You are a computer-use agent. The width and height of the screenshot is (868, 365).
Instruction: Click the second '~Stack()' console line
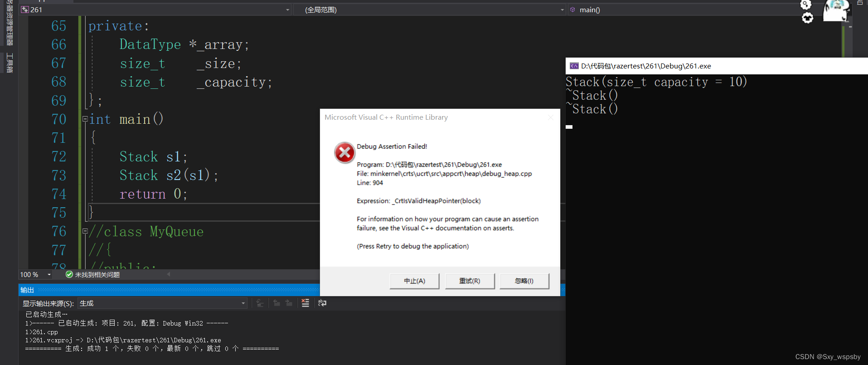[592, 109]
